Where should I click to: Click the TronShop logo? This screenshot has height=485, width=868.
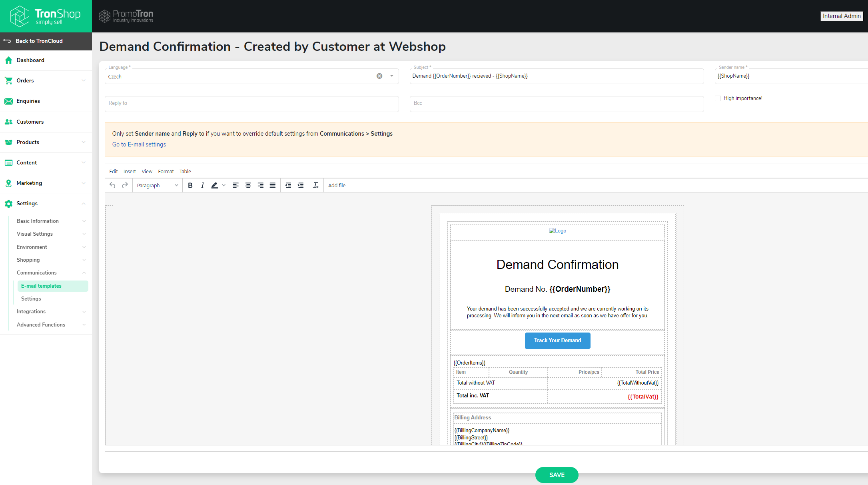[46, 16]
